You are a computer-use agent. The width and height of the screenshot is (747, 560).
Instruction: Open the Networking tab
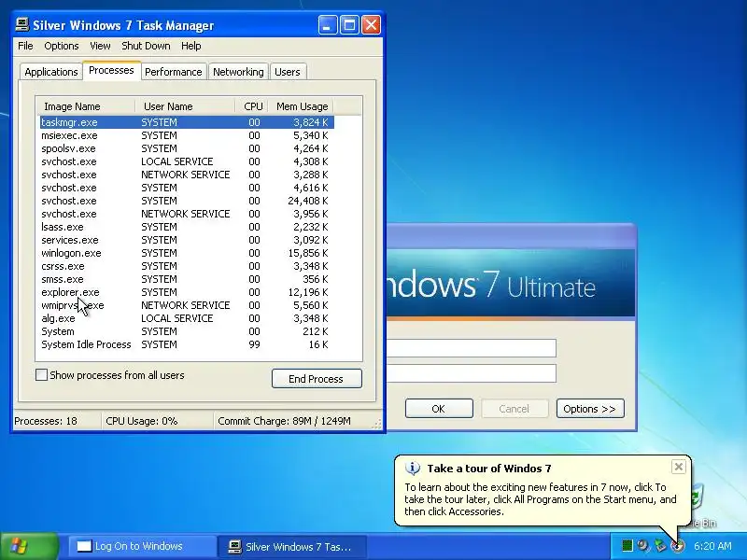(238, 72)
